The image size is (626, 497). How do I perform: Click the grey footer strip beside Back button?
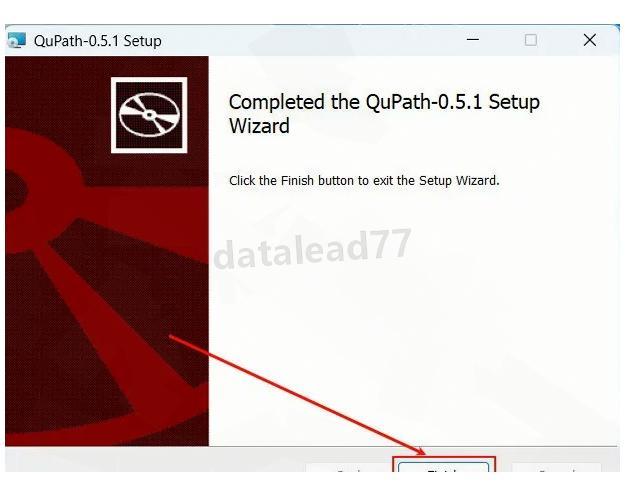point(156,460)
